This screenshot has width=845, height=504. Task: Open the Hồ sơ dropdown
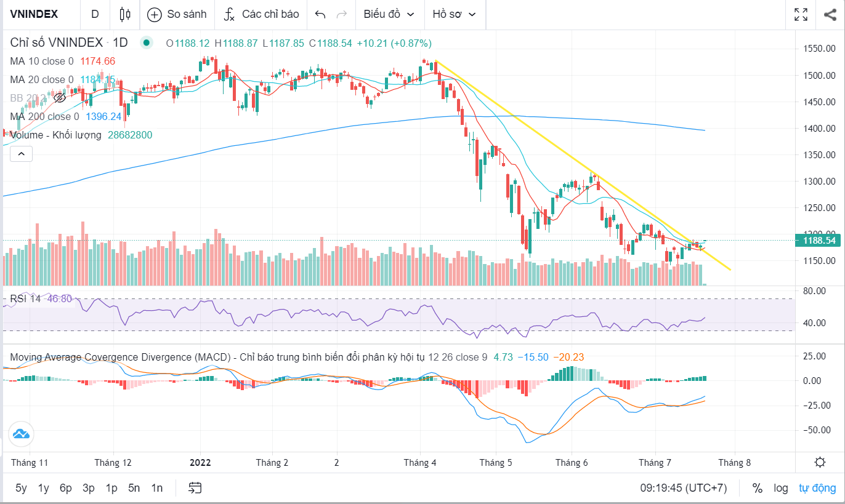point(455,14)
